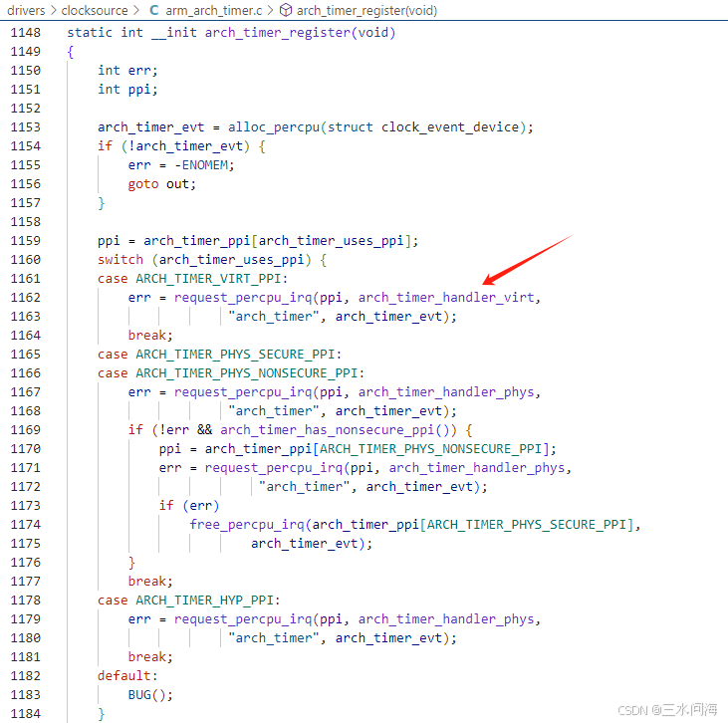
Task: Click line number 1153 in gutter
Action: 26,127
